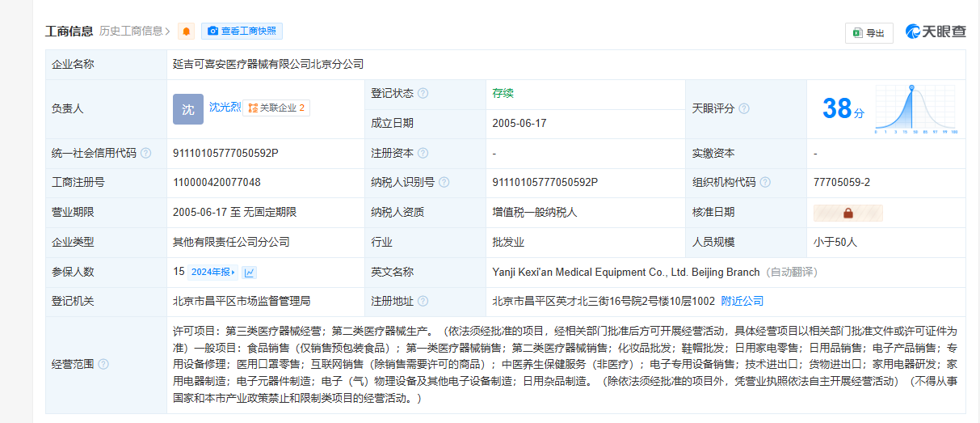The height and width of the screenshot is (423, 980).
Task: Click 小于50人 staff size value
Action: (835, 242)
